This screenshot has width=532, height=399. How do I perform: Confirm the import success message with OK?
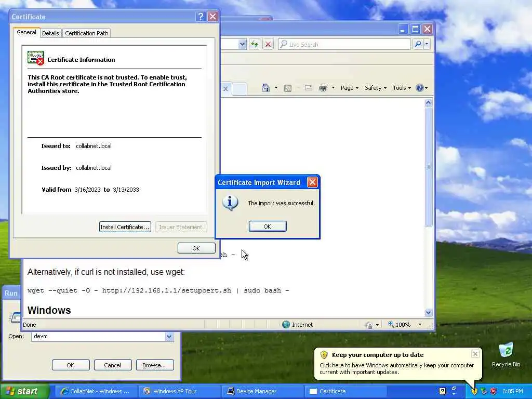tap(268, 227)
